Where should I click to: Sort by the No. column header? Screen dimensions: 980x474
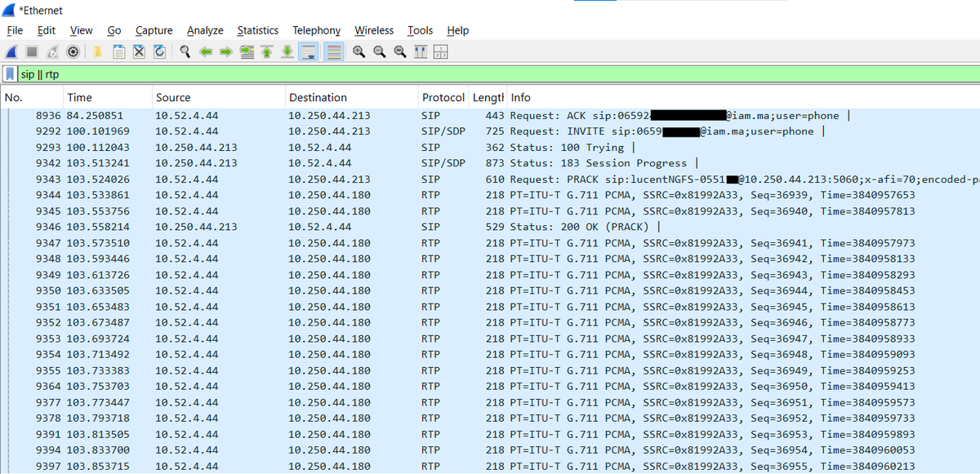pos(32,97)
